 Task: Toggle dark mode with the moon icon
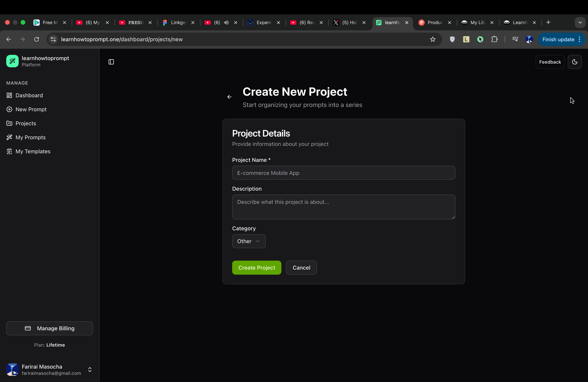575,62
